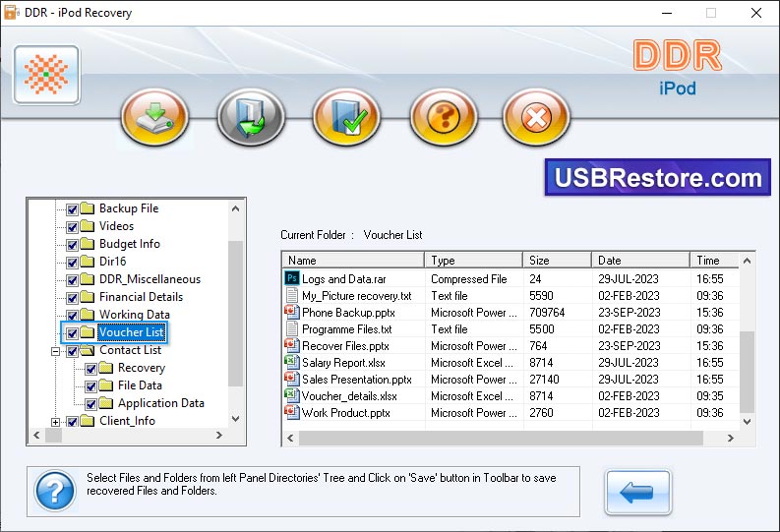Click the Excel icon of Voucher_details.xlsx
The image size is (780, 532).
pyautogui.click(x=291, y=395)
